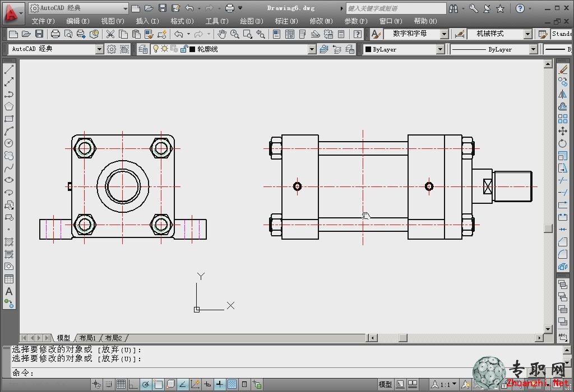Toggle Polar Tracking in status bar

146,384
